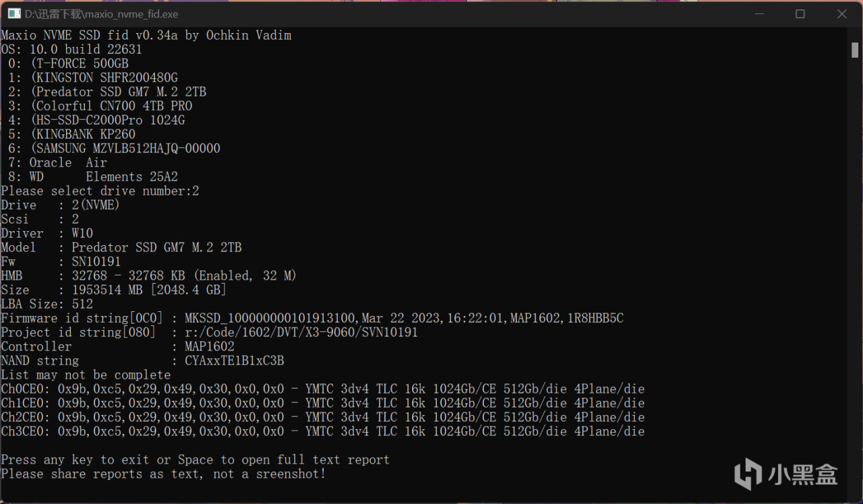This screenshot has height=504, width=863.
Task: Click the maxio_nvme_fid.exe window icon
Action: point(13,13)
